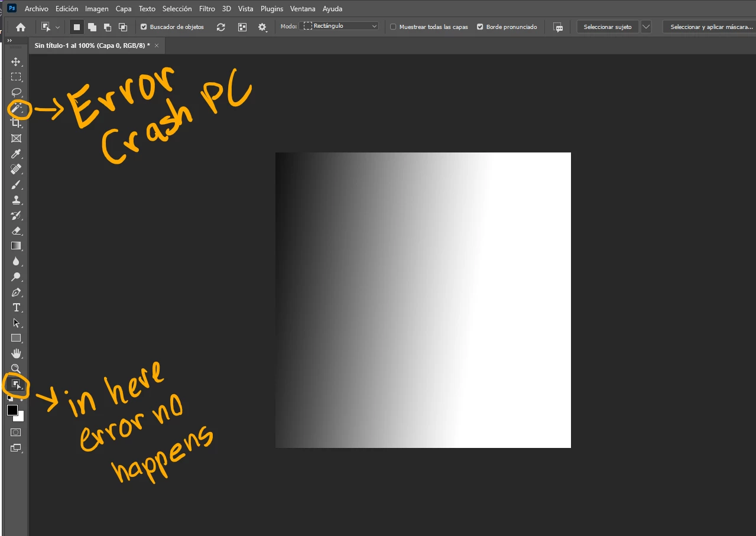The width and height of the screenshot is (756, 536).
Task: Select the Clone Stamp tool
Action: [16, 200]
